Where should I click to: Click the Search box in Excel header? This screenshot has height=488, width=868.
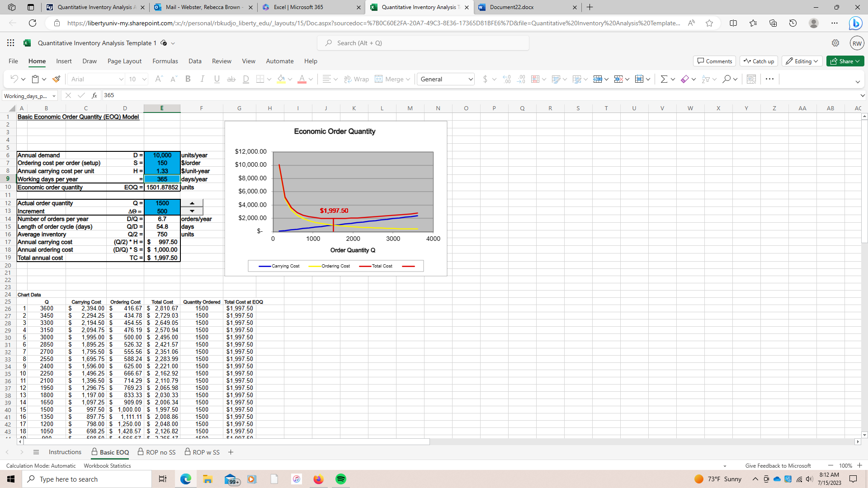pos(423,43)
